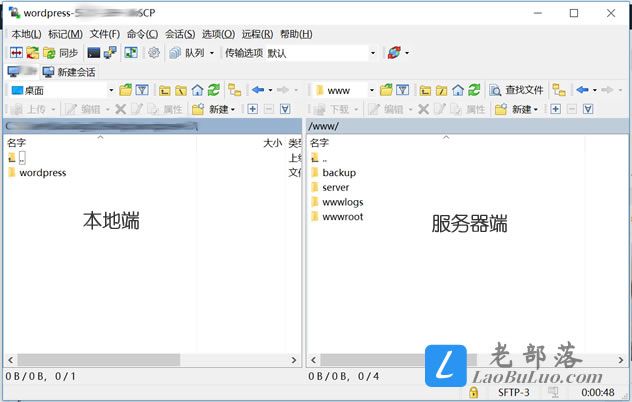Go to remote parent directory icon
Image resolution: width=632 pixels, height=402 pixels.
(x=425, y=90)
